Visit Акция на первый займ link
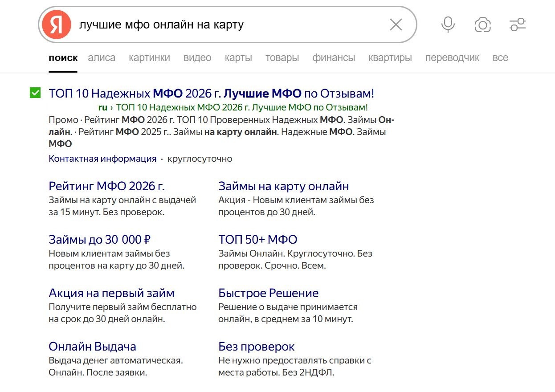The height and width of the screenshot is (392, 555). (x=111, y=293)
